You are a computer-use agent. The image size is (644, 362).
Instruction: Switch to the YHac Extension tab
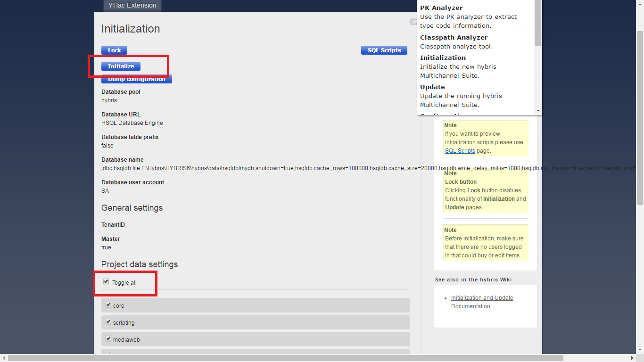[132, 5]
